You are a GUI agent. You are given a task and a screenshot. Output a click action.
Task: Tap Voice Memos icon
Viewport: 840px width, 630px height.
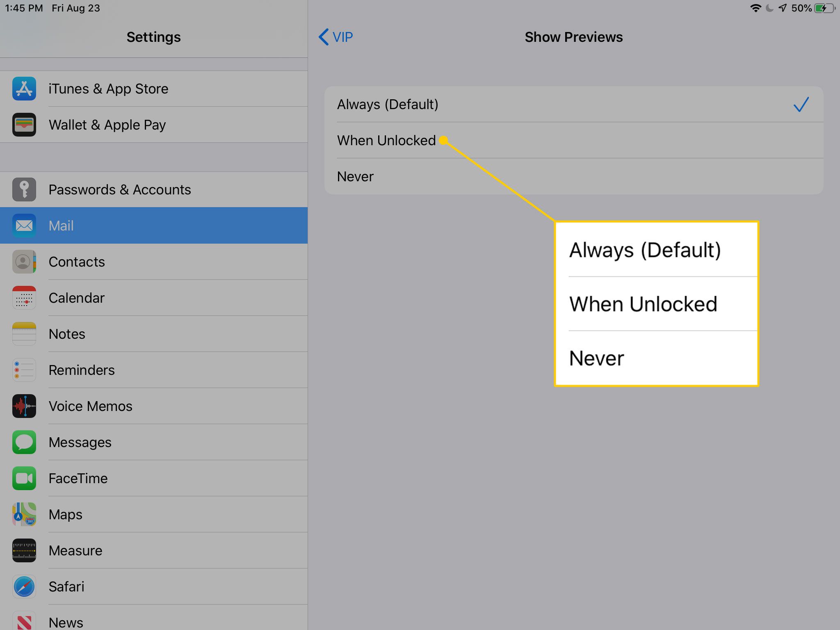pyautogui.click(x=24, y=406)
